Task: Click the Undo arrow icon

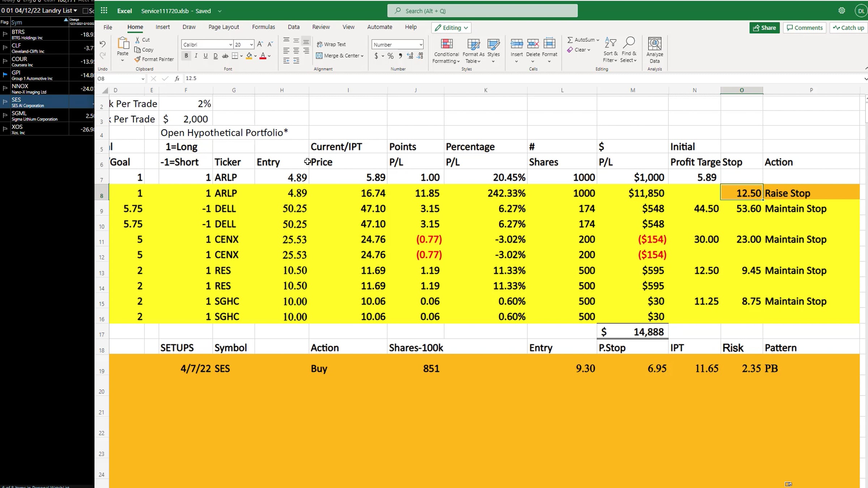Action: tap(103, 44)
